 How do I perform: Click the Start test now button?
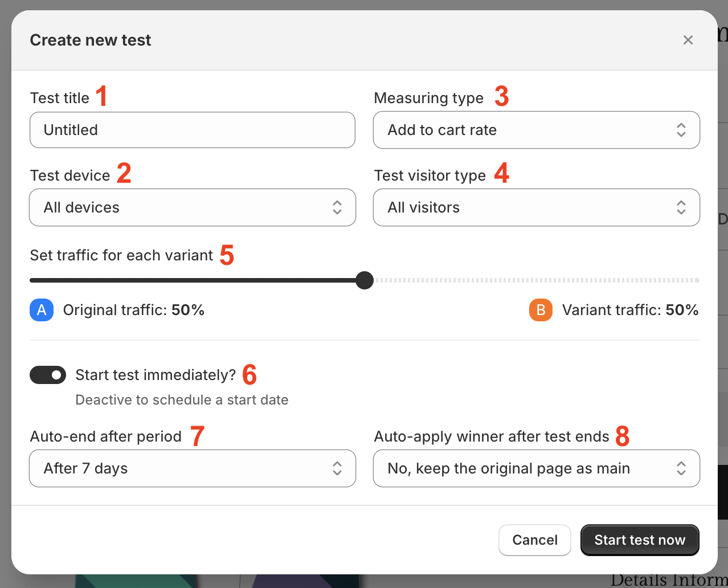coord(640,540)
